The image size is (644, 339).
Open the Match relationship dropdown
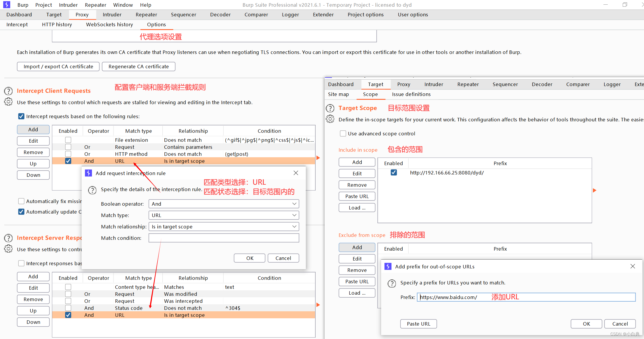[224, 227]
